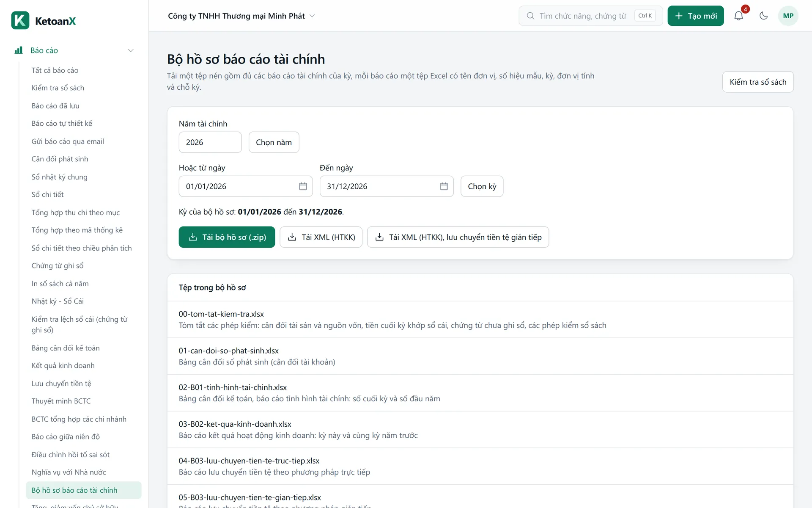The width and height of the screenshot is (812, 508).
Task: Click the search magnifier icon
Action: coord(530,16)
